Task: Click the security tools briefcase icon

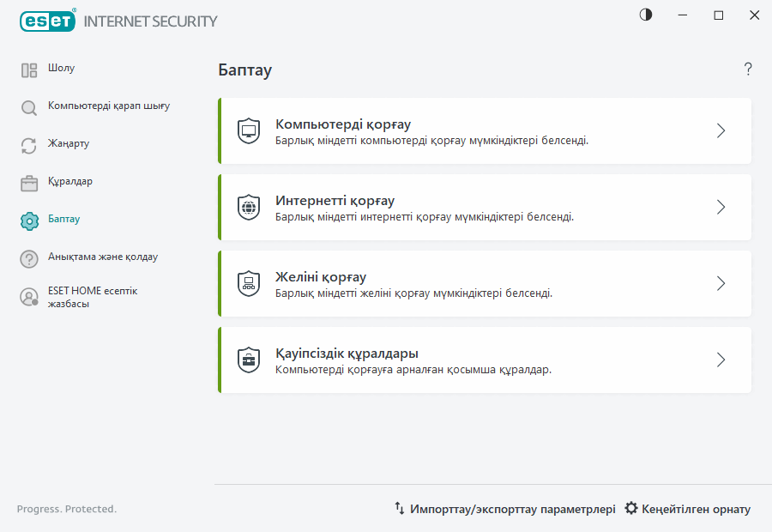Action: (x=249, y=360)
